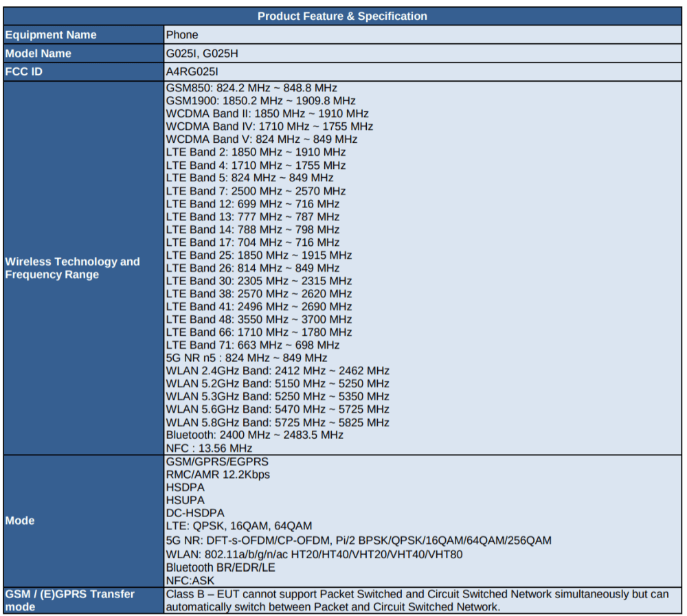Click the Wireless Technology and Frequency Range label
The image size is (687, 616).
[x=72, y=268]
